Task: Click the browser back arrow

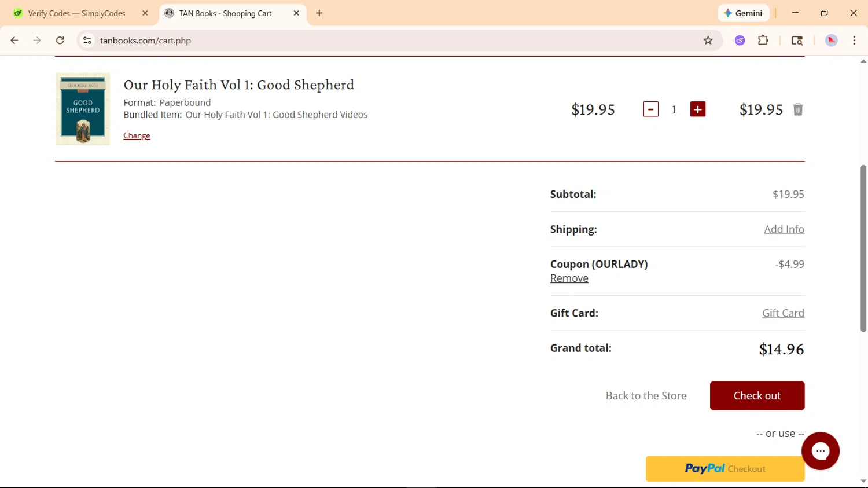Action: click(x=14, y=41)
